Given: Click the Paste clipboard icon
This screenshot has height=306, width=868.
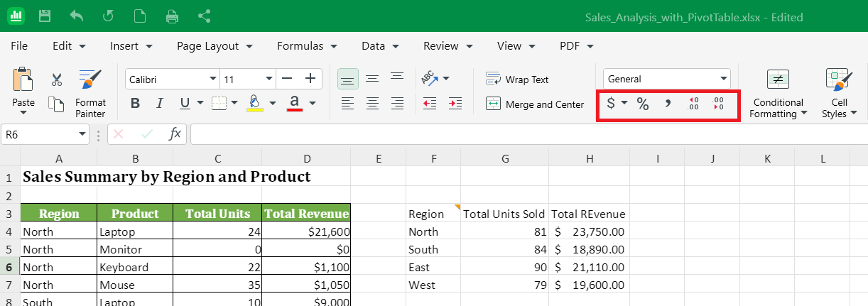Looking at the screenshot, I should click(23, 79).
